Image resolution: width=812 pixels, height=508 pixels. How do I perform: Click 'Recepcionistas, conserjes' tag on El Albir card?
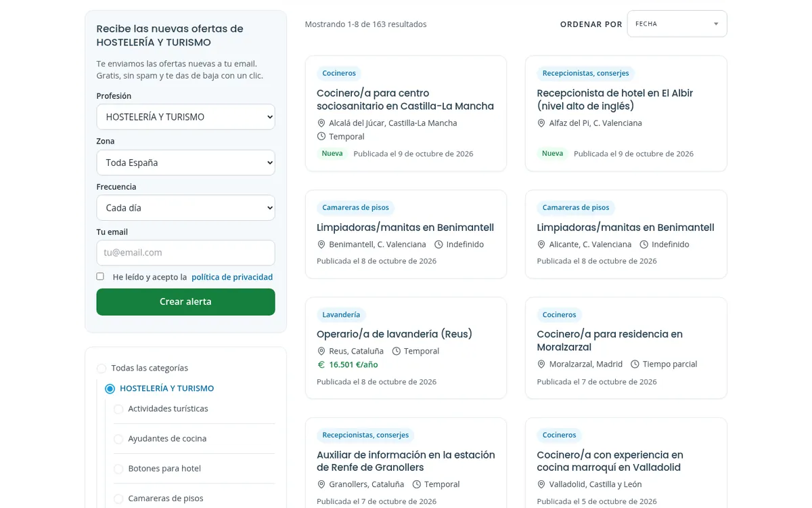[x=585, y=73]
